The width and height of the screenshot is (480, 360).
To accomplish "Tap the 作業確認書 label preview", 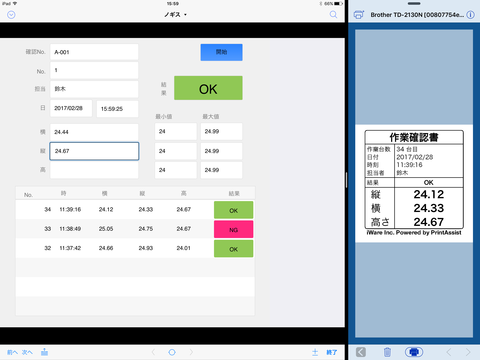I will pos(414,183).
